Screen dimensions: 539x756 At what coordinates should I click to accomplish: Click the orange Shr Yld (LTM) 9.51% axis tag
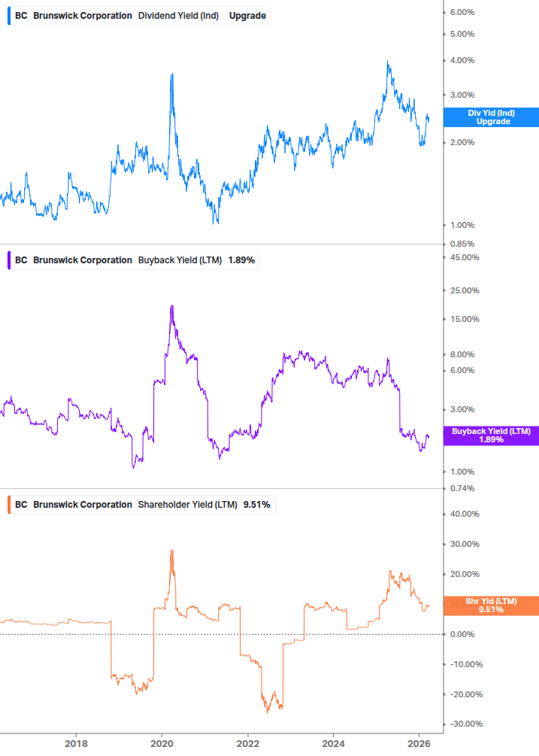490,604
